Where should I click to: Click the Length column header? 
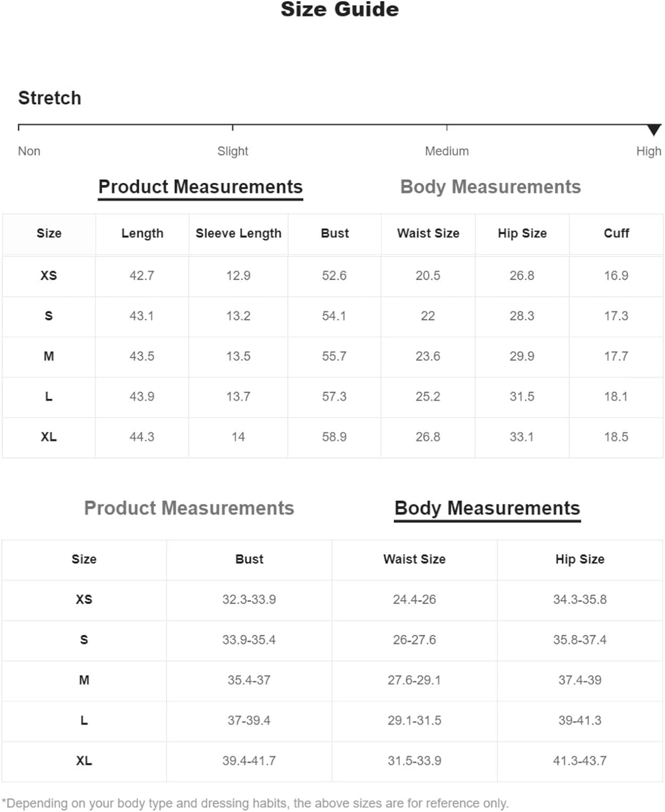pos(142,233)
